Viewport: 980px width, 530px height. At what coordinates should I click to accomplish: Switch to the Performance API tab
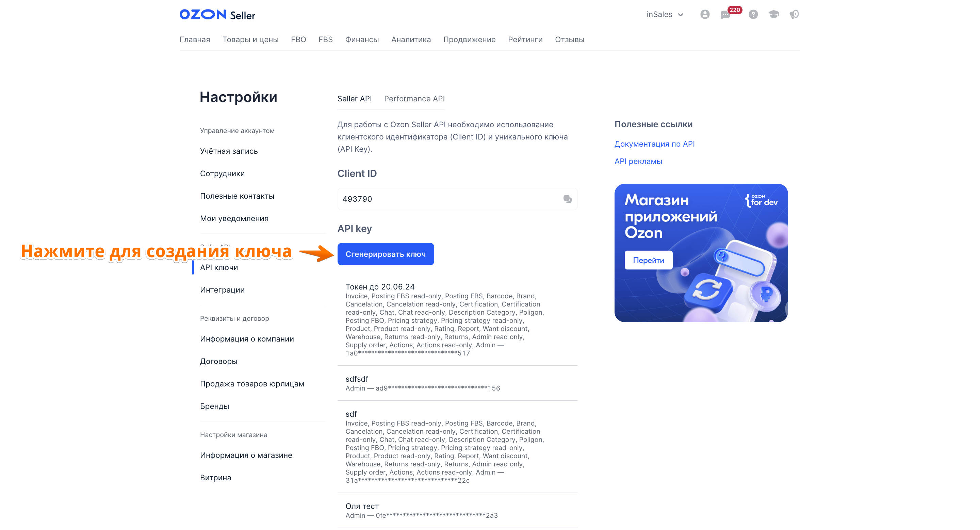pyautogui.click(x=414, y=99)
